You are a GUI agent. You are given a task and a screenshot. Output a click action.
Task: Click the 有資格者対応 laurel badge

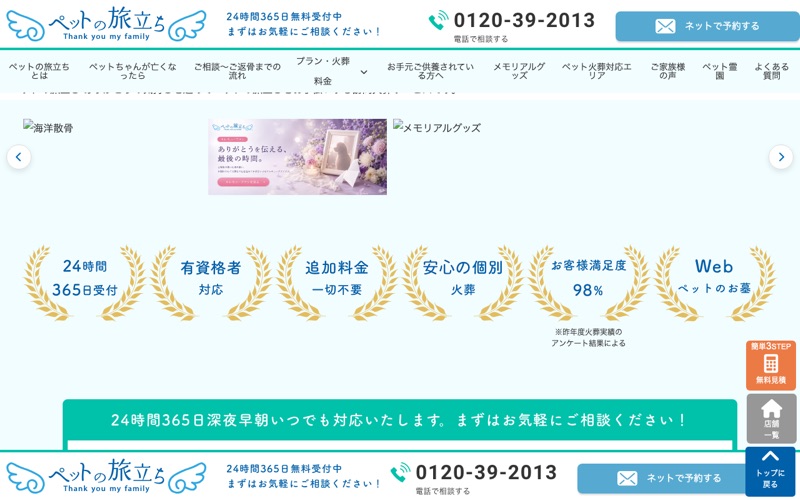point(211,283)
